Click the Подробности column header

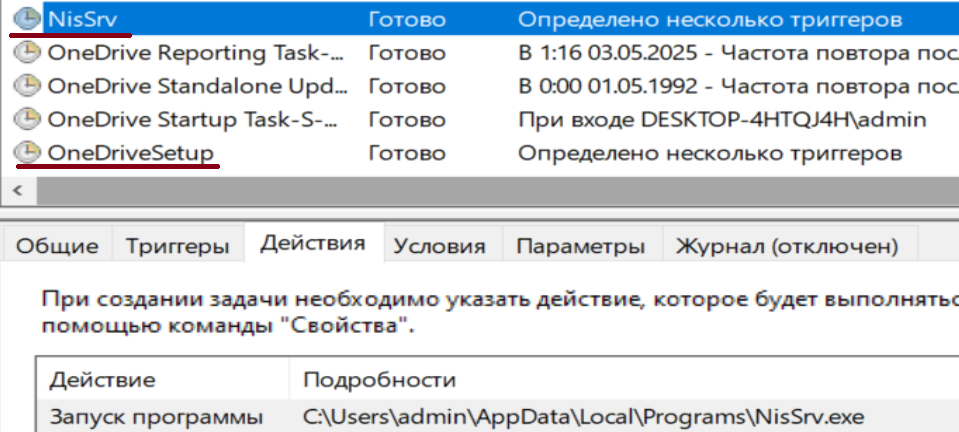[624, 379]
